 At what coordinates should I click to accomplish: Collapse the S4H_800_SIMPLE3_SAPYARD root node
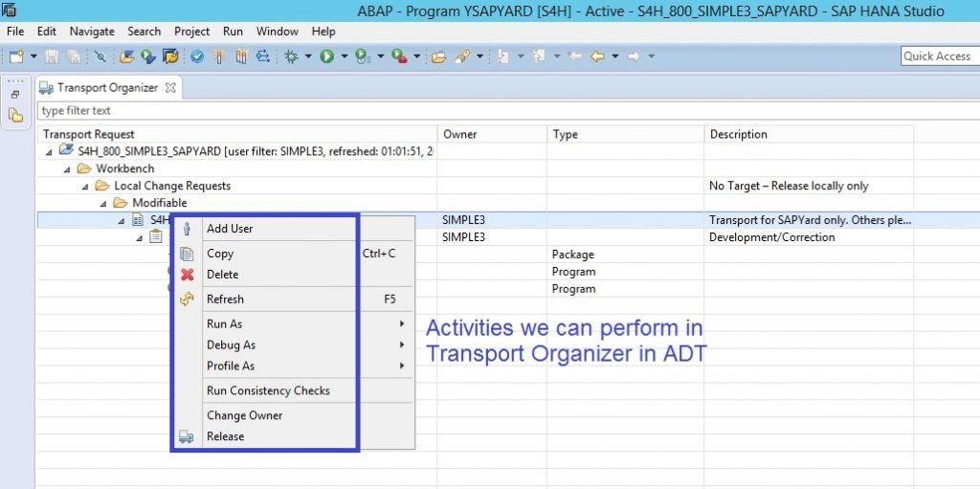click(x=49, y=152)
